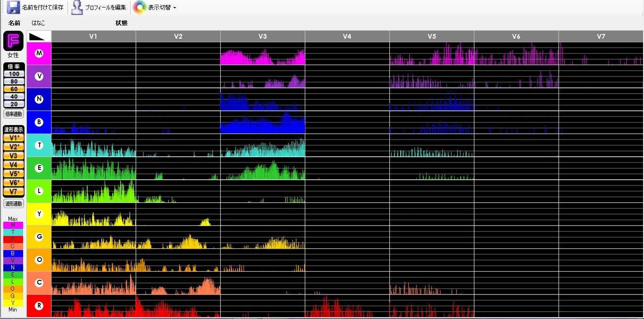
Task: Click the purple F female gender icon
Action: (x=13, y=42)
